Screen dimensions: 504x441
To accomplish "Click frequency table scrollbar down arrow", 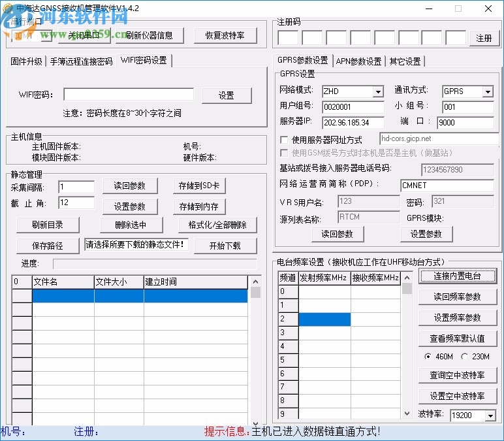I will 407,414.
